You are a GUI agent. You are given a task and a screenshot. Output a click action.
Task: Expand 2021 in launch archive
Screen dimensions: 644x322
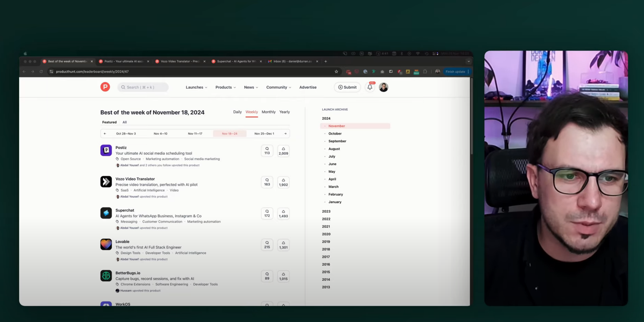tap(326, 226)
